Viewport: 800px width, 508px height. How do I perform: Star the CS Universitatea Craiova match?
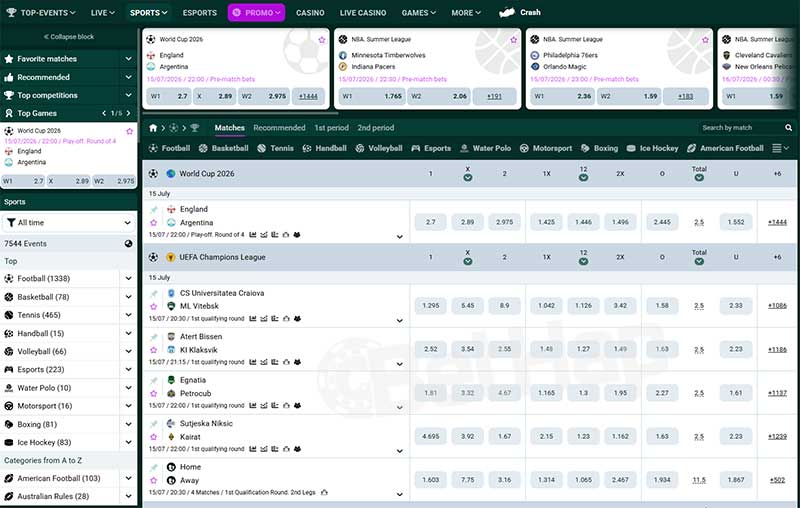click(x=154, y=306)
